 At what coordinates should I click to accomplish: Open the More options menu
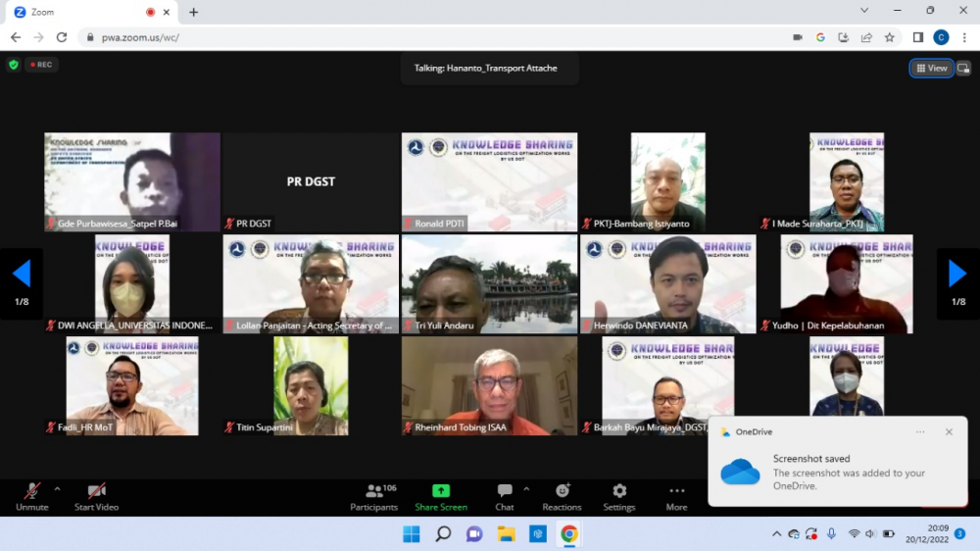tap(676, 497)
